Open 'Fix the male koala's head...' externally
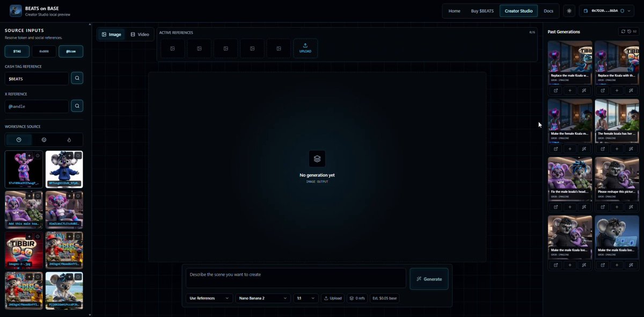Viewport: 644px width, 317px height. (555, 207)
